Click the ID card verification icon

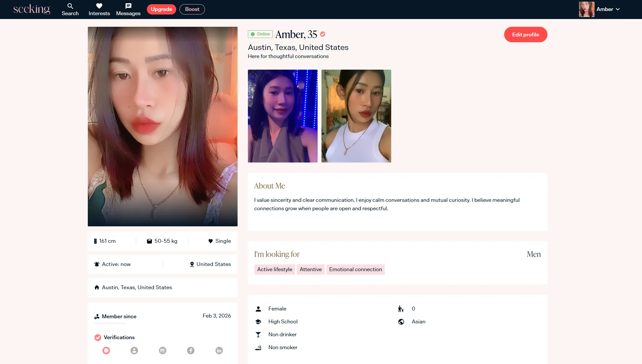[163, 350]
